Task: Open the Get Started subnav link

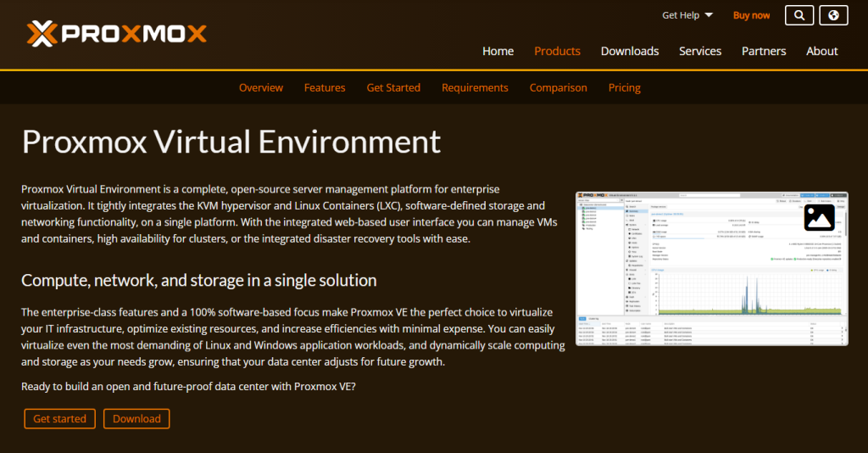Action: point(393,87)
